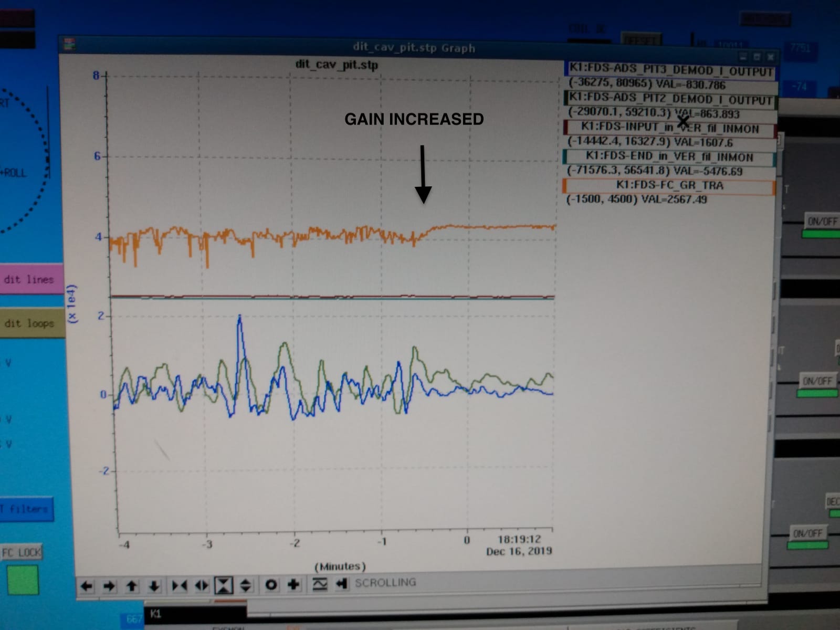
Task: Click the horizontal zoom-out icon with outward-pointing triangles
Action: (x=202, y=585)
